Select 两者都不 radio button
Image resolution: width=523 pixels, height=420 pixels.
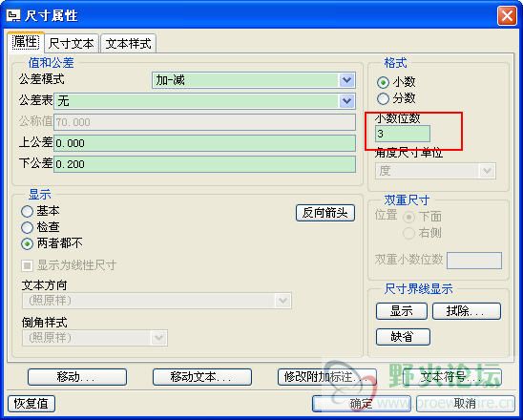coord(27,243)
